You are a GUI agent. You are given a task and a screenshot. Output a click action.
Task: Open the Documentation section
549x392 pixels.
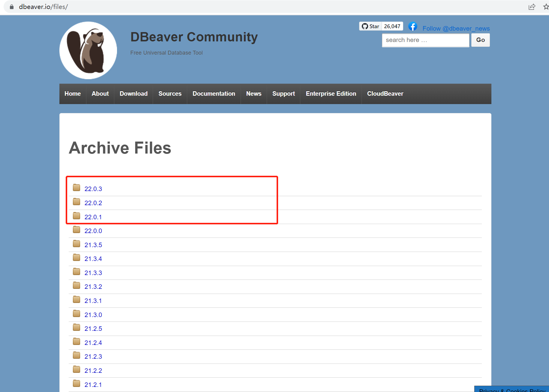[214, 94]
